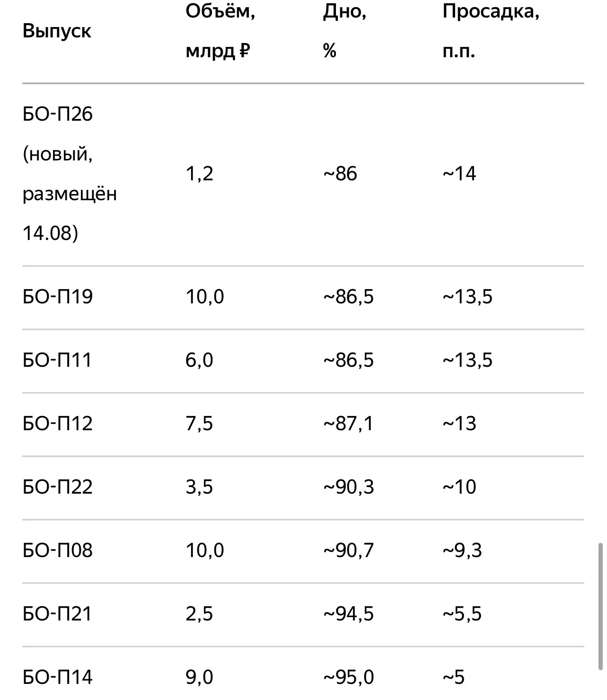Click the Выпуск column header
Image resolution: width=607 pixels, height=700 pixels.
click(57, 31)
